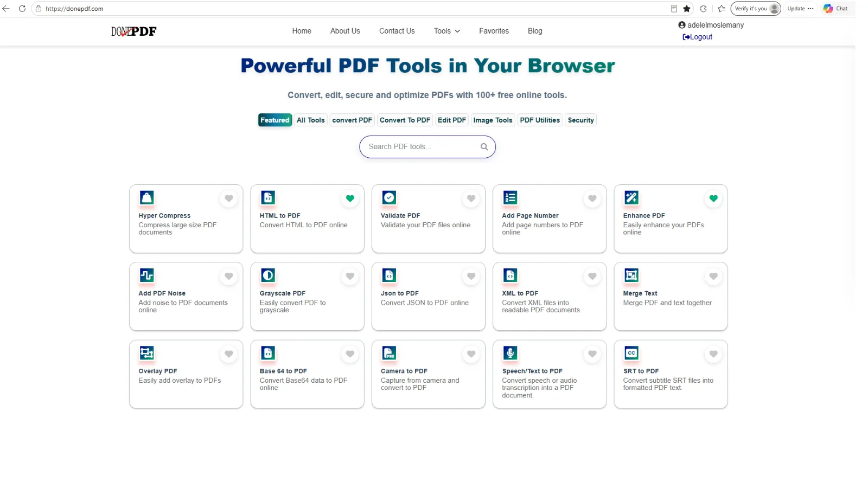Click the search magnifier icon
Viewport: 868px width, 488px height.
484,147
